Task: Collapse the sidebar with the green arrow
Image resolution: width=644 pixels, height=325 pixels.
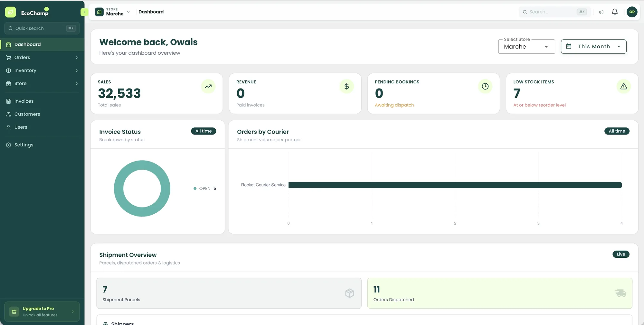Action: coord(84,12)
